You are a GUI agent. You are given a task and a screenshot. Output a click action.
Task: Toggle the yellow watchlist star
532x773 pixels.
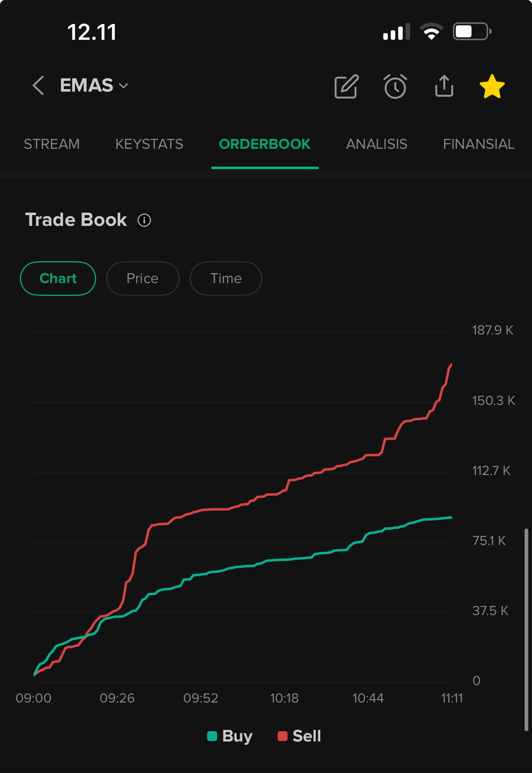(492, 87)
